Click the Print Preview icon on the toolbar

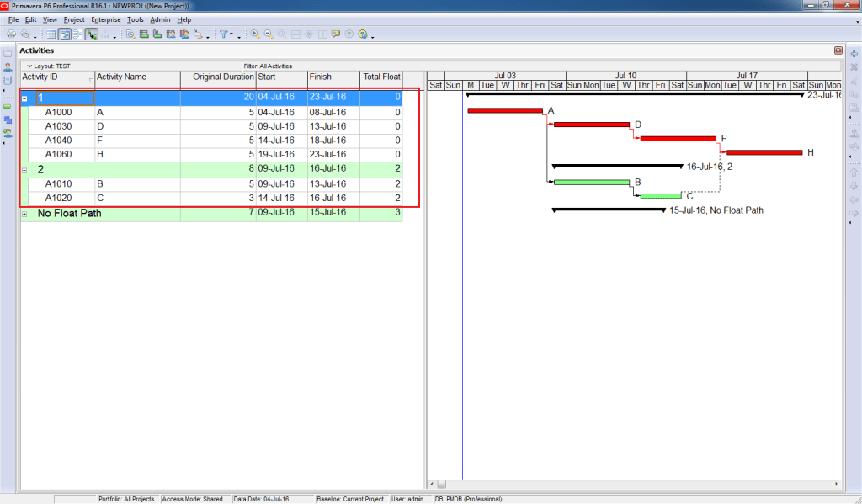pos(25,34)
